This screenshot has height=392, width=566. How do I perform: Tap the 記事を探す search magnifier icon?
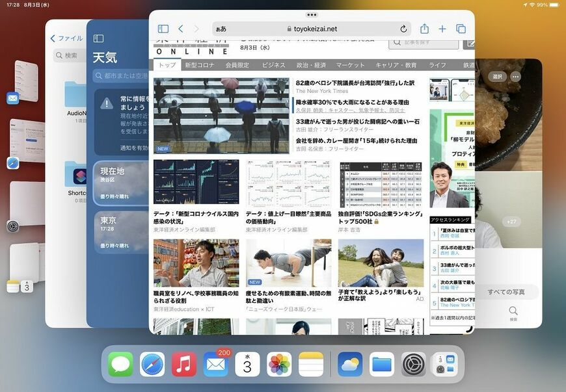(396, 42)
